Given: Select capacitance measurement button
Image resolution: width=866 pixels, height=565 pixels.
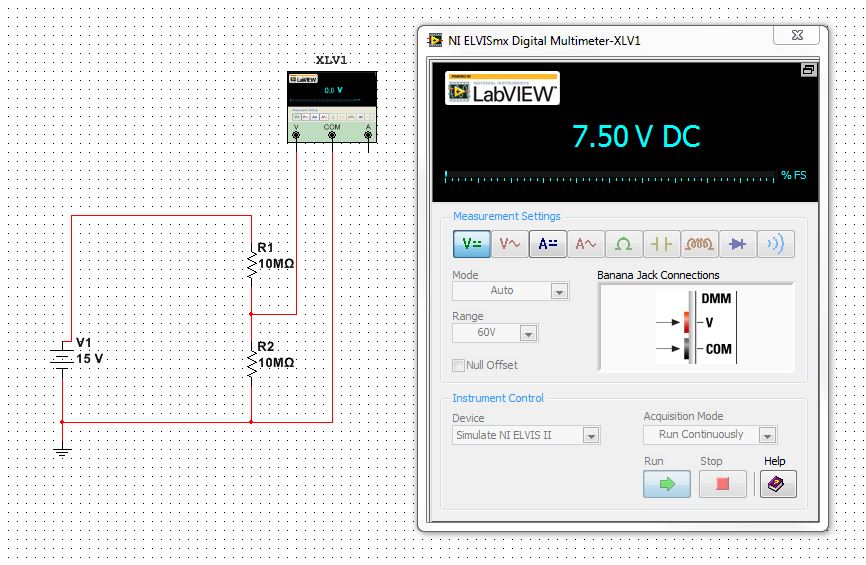Looking at the screenshot, I should (662, 244).
